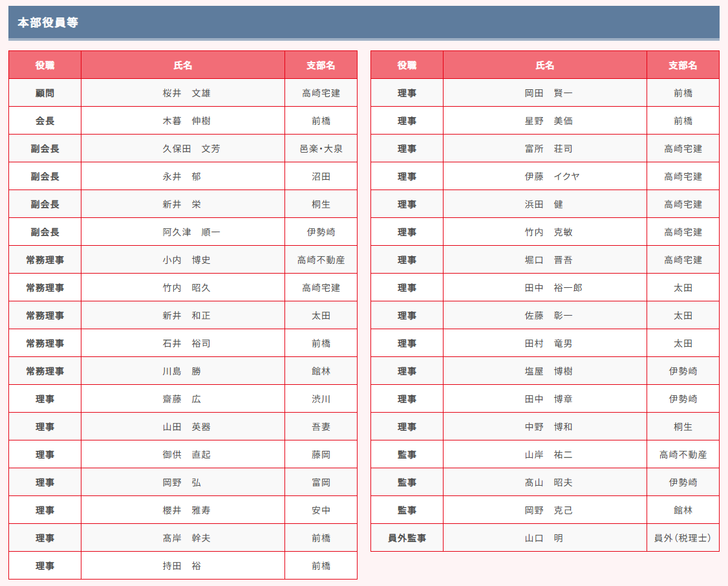Click the left table 役職 column header
The image size is (728, 586).
(45, 65)
